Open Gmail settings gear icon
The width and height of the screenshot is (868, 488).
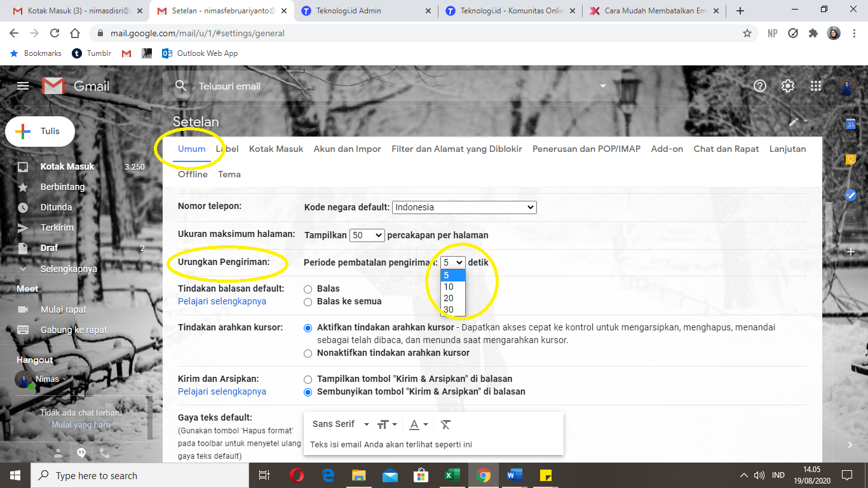click(x=788, y=86)
